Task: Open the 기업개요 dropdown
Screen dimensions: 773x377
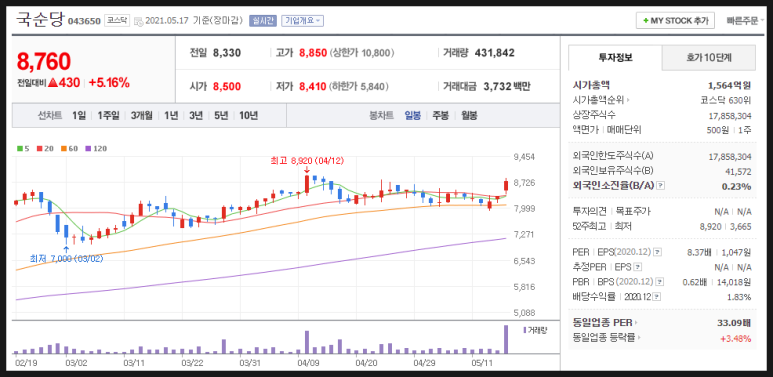Action: tap(302, 21)
